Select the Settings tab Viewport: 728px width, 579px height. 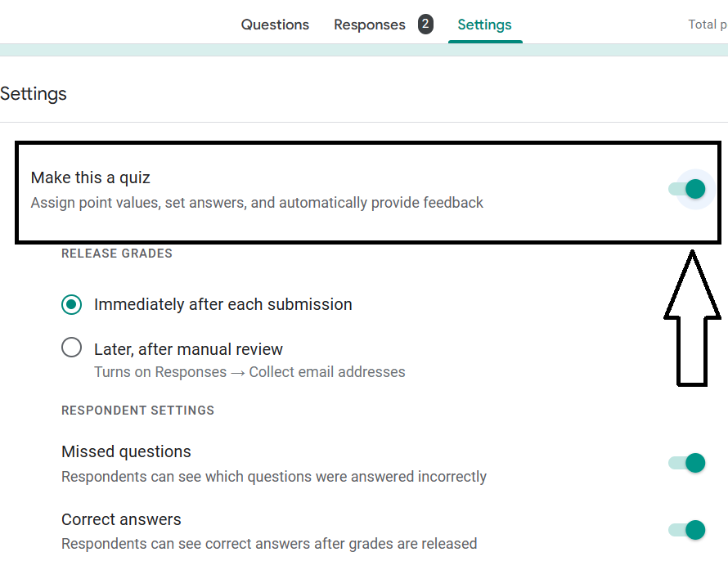(484, 25)
